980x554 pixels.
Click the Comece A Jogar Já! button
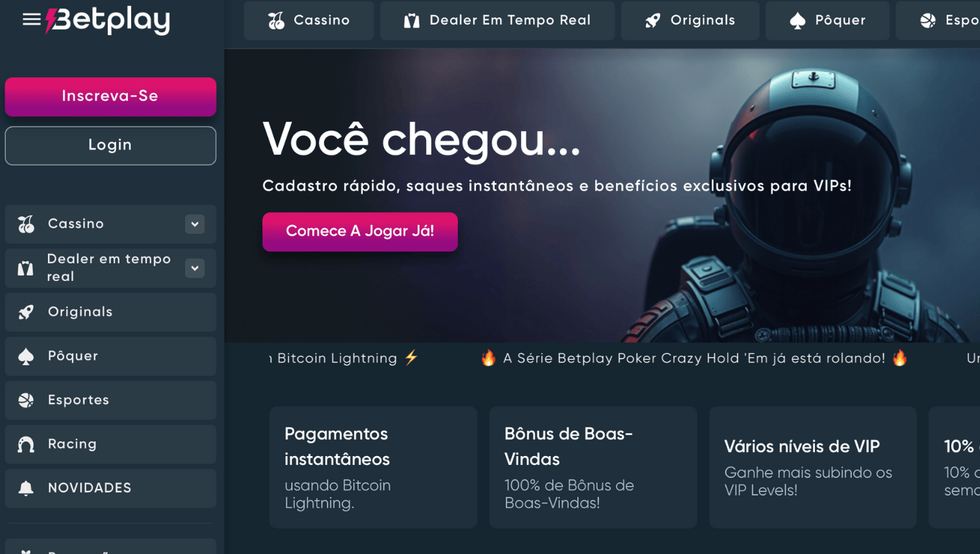coord(360,232)
